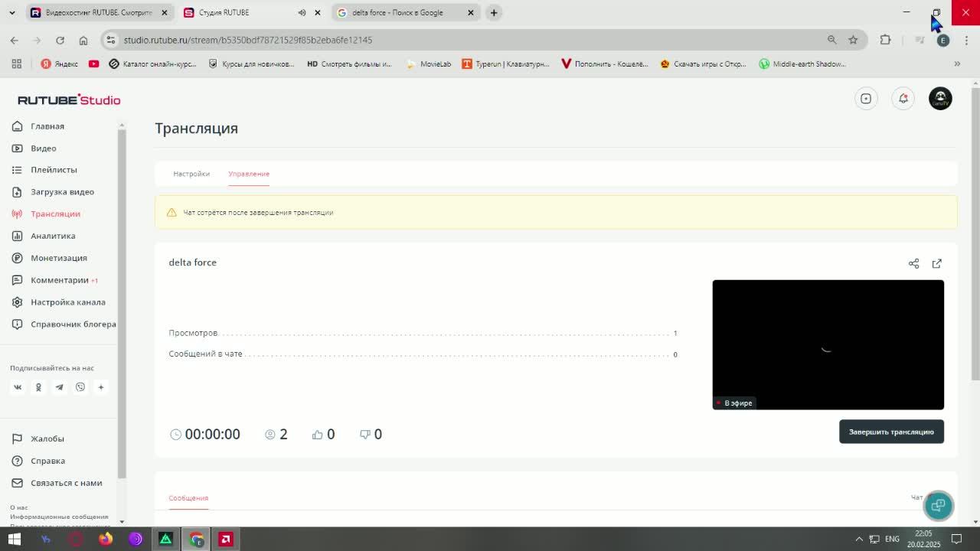Click the Dzen star social icon
Screen dimensions: 980x551
point(100,387)
